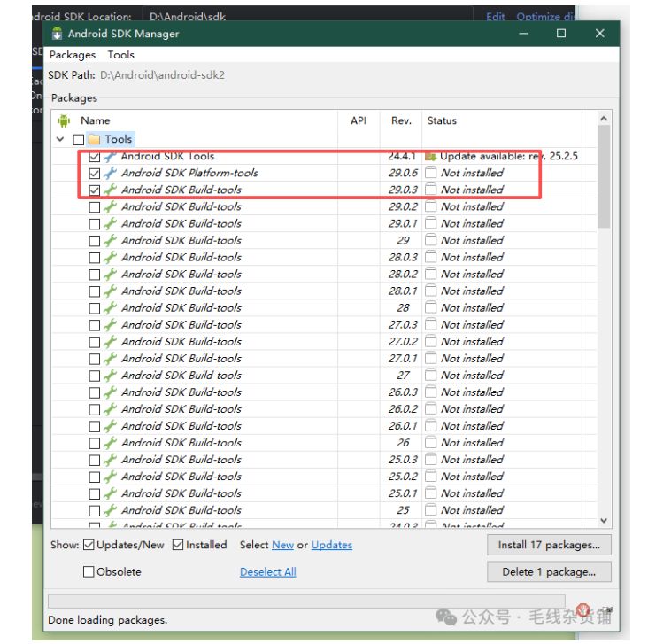Image resolution: width=671 pixels, height=644 pixels.
Task: Click wrench icon of Build-tools rev 28
Action: coord(110,308)
